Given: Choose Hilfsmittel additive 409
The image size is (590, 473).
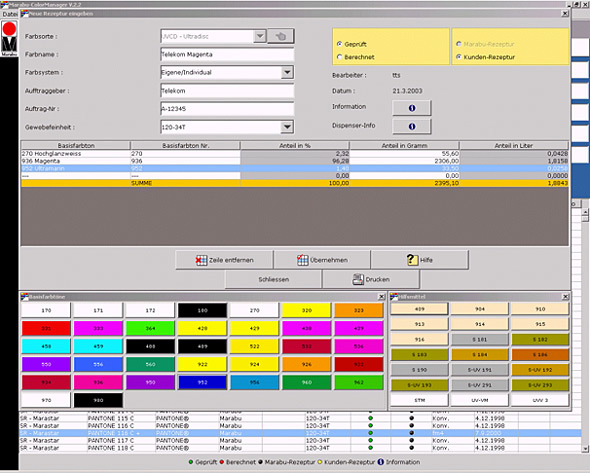Looking at the screenshot, I should click(x=420, y=309).
